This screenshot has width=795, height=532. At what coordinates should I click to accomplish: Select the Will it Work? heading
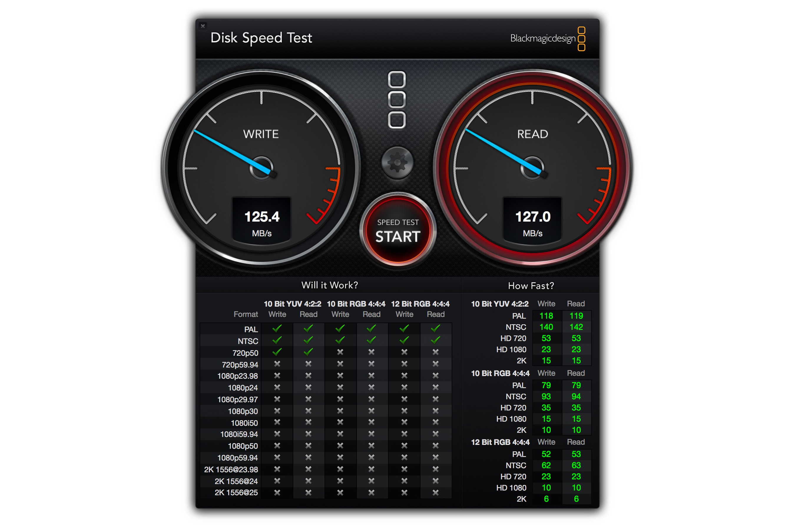pos(329,285)
